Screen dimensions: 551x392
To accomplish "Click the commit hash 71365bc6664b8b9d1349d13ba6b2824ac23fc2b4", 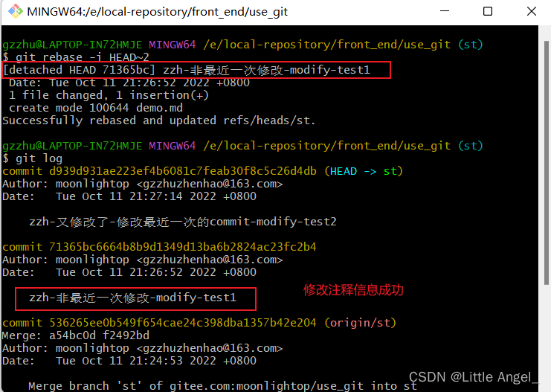I will click(183, 247).
